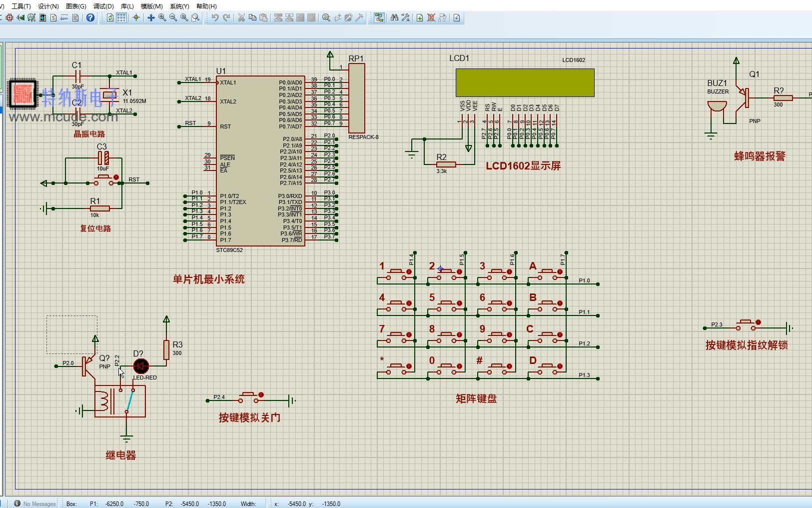Click the No Messages status button
Viewport: 812px width, 508px height.
[x=35, y=503]
